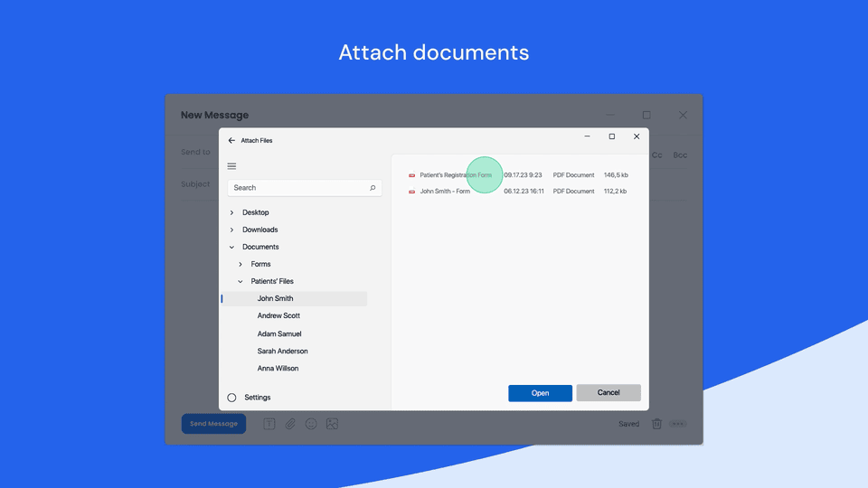Screen dimensions: 868x488
Task: Select the Andrew Scott folder
Action: point(278,316)
